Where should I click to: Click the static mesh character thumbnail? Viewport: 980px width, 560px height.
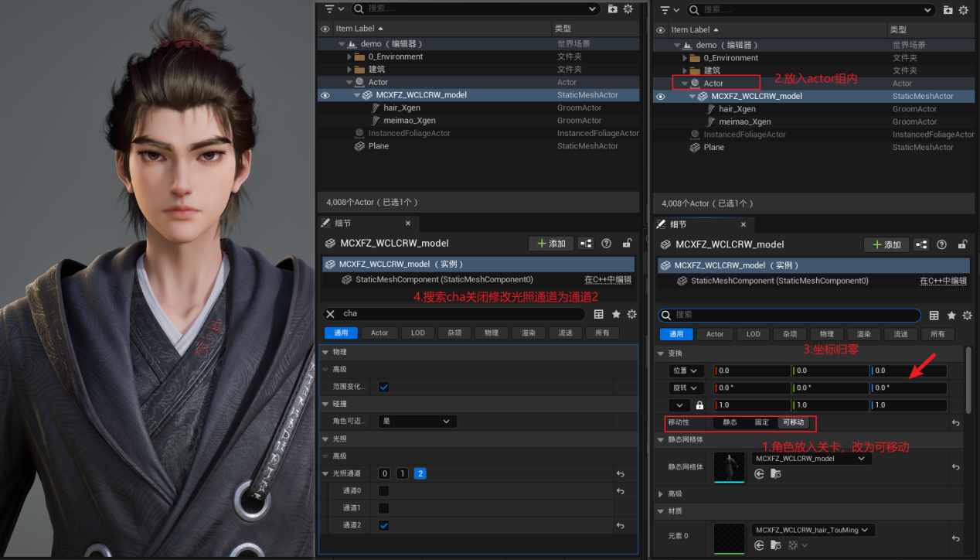[728, 467]
